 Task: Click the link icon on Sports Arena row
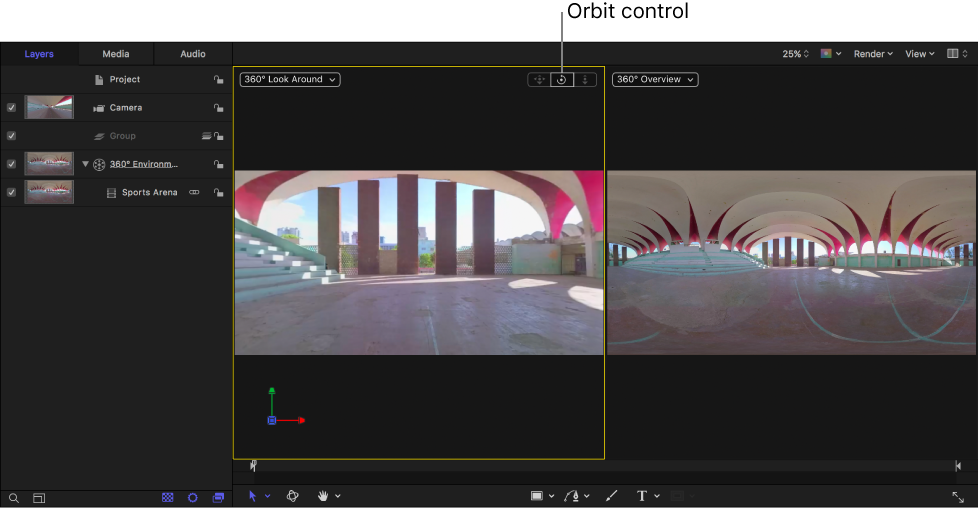[194, 192]
